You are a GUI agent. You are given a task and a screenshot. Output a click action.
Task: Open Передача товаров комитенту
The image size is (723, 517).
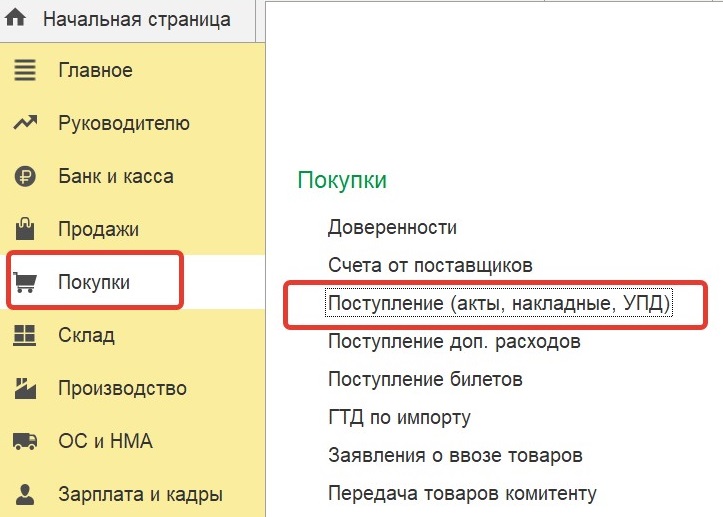tap(462, 493)
